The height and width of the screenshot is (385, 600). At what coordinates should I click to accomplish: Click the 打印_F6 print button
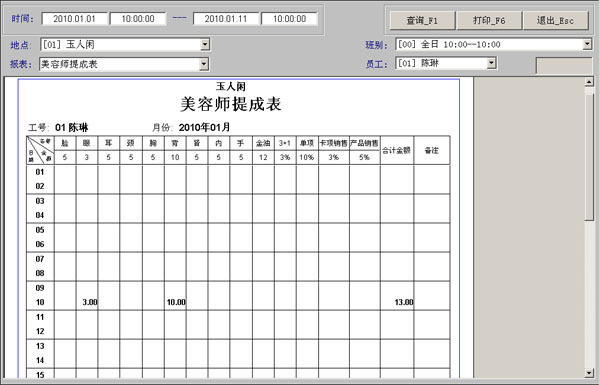pyautogui.click(x=489, y=20)
